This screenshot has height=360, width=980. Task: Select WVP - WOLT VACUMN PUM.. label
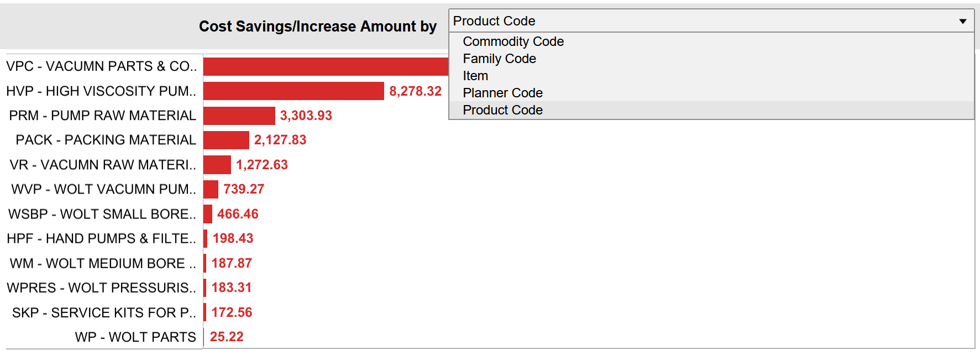104,189
